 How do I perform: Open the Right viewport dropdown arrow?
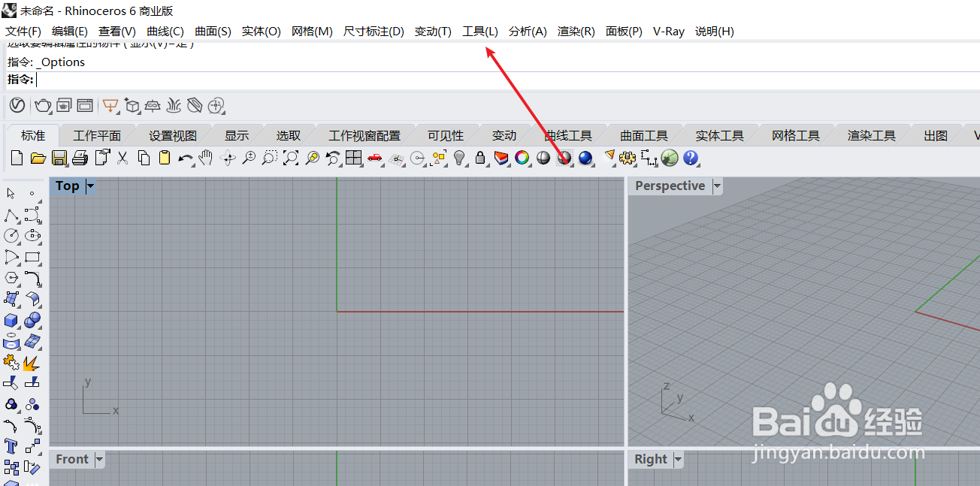coord(678,459)
